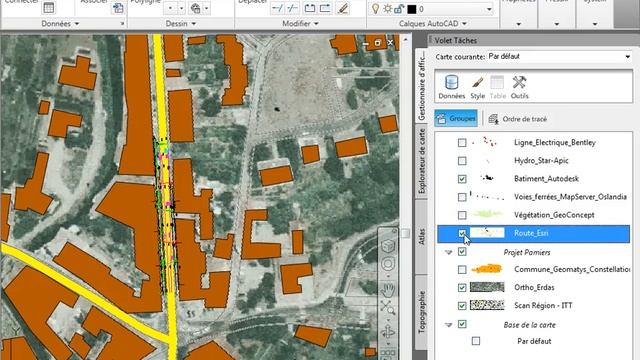Select the Hydro_Star-Apic layer name
This screenshot has height=360, width=640.
coord(541,160)
